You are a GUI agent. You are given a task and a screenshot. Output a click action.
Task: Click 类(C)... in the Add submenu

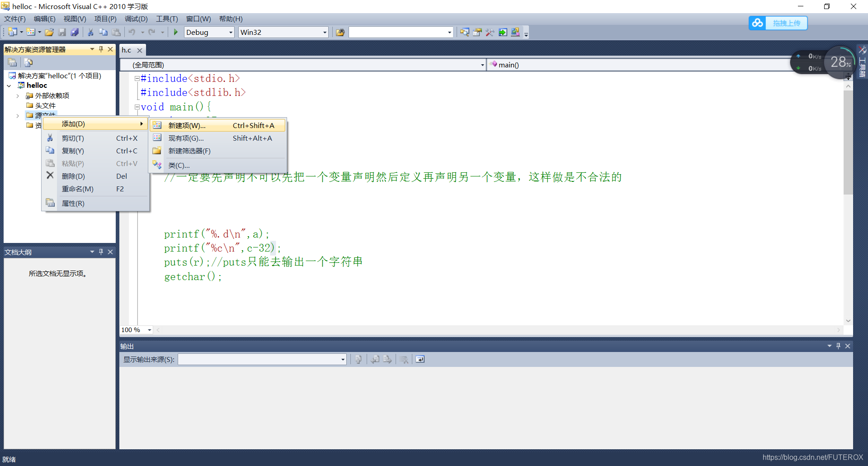click(218, 165)
